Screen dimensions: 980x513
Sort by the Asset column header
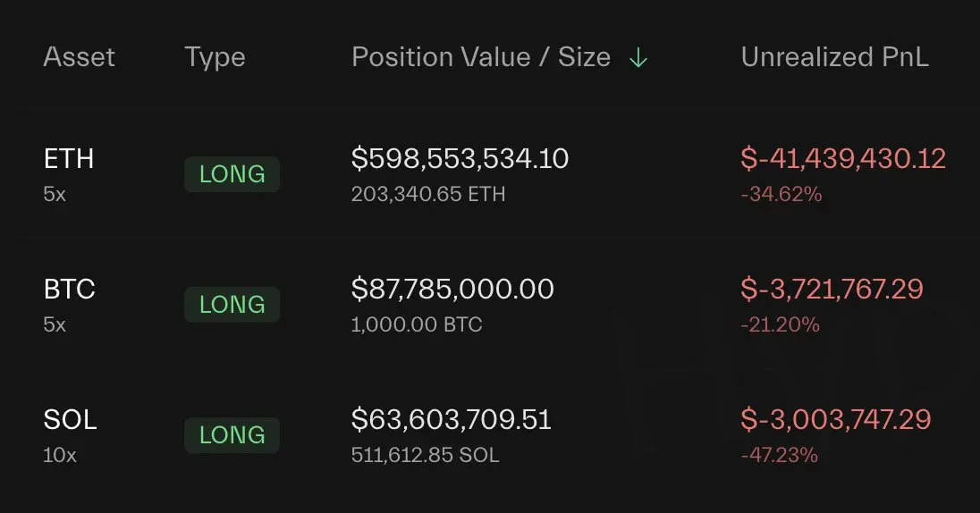pyautogui.click(x=79, y=57)
